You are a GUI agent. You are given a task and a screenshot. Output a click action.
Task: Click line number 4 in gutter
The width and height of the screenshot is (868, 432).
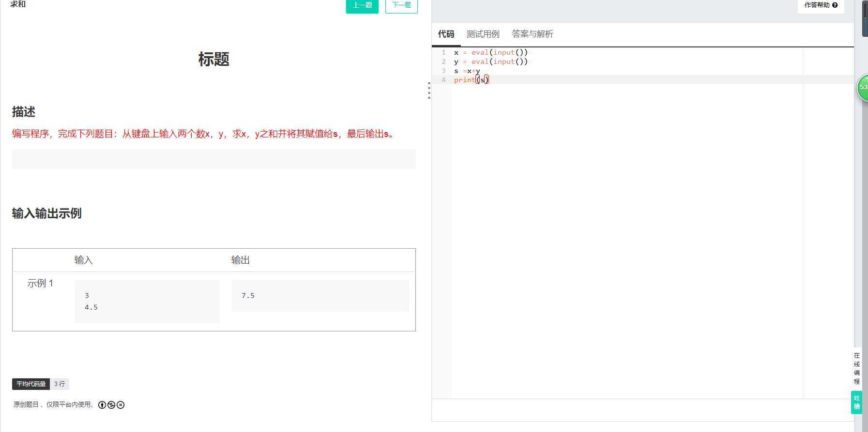pyautogui.click(x=443, y=80)
